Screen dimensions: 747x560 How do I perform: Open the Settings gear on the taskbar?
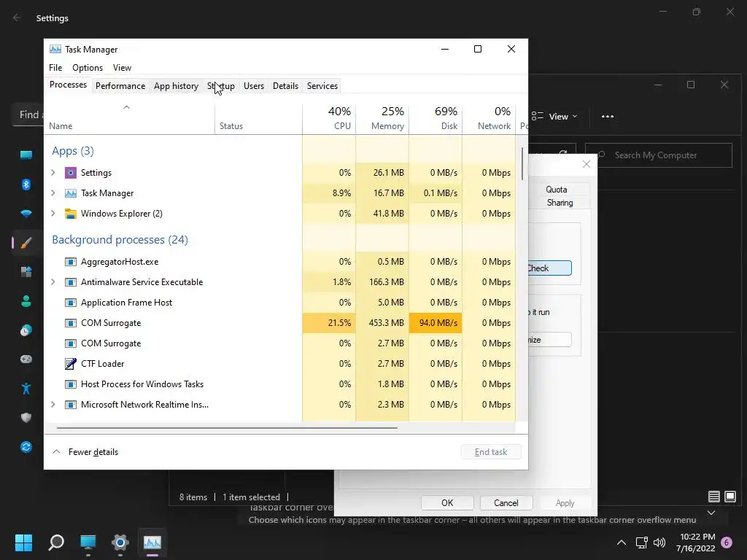[120, 542]
